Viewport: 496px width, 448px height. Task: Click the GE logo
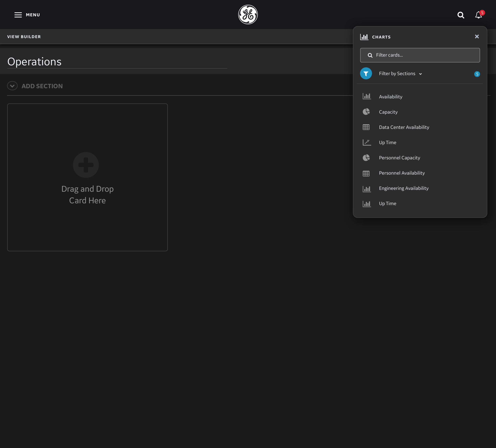(x=248, y=14)
